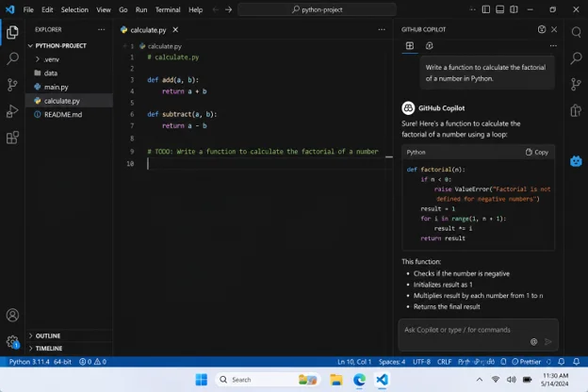This screenshot has height=392, width=588.
Task: Open the Extensions view in left activity bar
Action: [x=12, y=138]
